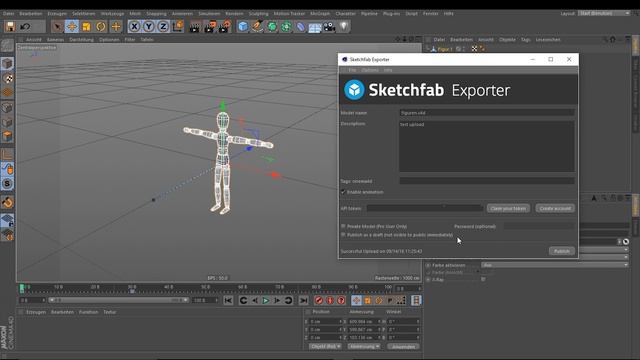Open the spline pen tool icon
This screenshot has width=640, height=360.
point(257,27)
